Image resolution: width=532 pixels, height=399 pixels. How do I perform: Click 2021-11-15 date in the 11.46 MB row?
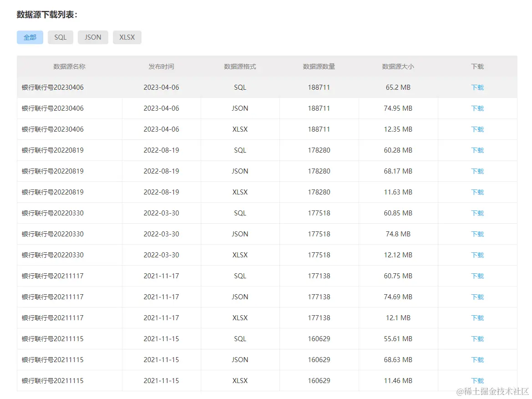161,381
